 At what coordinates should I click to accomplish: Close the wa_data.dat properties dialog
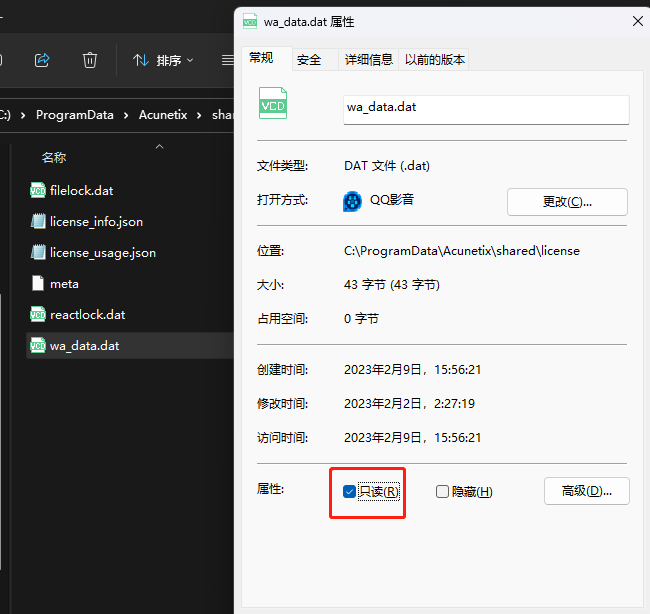[x=638, y=21]
